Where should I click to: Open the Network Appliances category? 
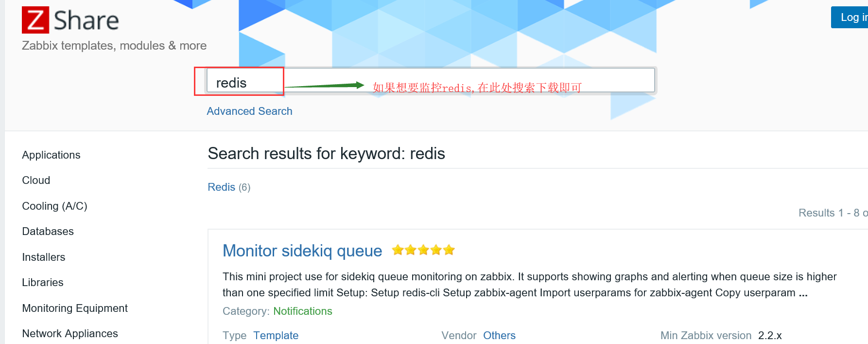70,334
